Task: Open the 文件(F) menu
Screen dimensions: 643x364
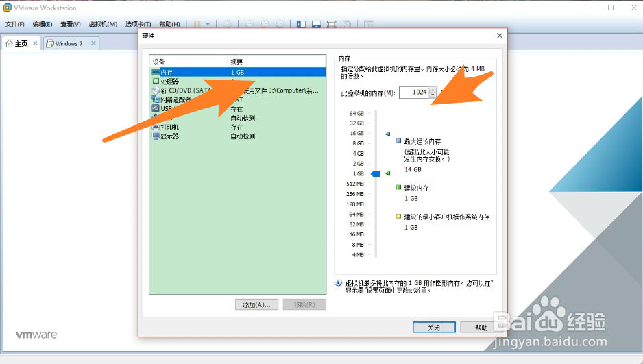Action: click(15, 24)
